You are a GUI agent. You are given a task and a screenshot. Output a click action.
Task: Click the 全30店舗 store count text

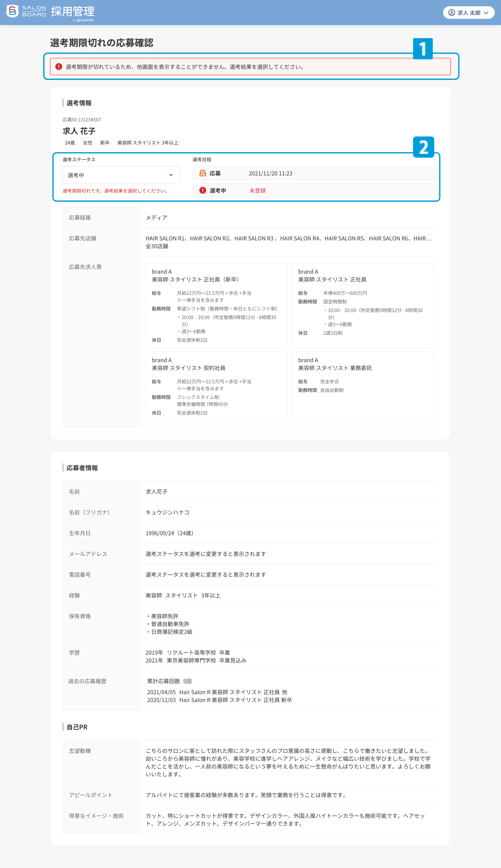pyautogui.click(x=157, y=246)
